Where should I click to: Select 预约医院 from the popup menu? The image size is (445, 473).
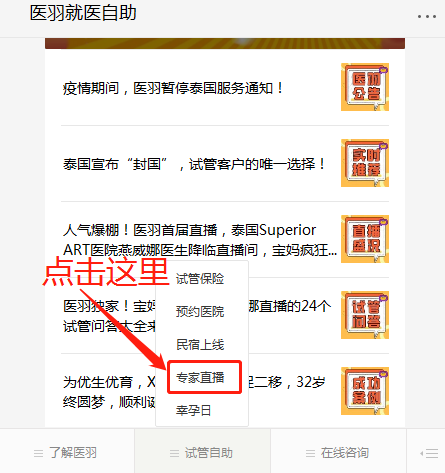pos(200,312)
